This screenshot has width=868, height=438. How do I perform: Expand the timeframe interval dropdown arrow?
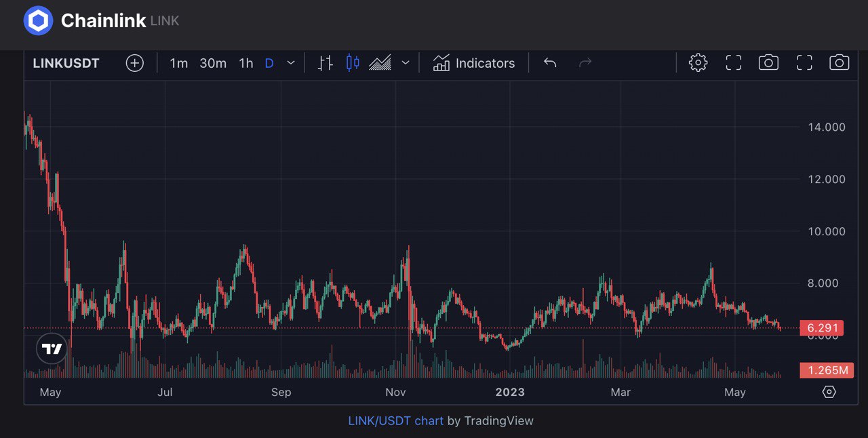291,63
